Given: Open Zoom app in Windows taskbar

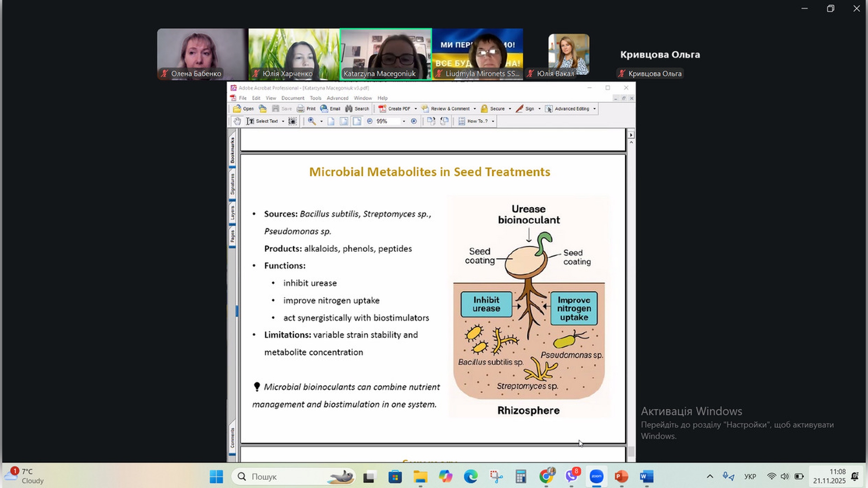Looking at the screenshot, I should pyautogui.click(x=596, y=476).
